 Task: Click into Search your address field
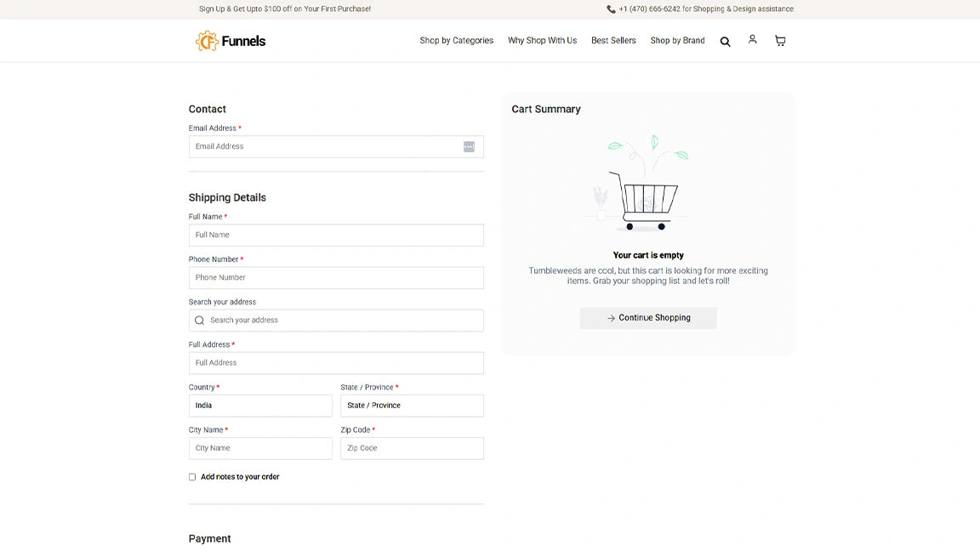coord(336,321)
